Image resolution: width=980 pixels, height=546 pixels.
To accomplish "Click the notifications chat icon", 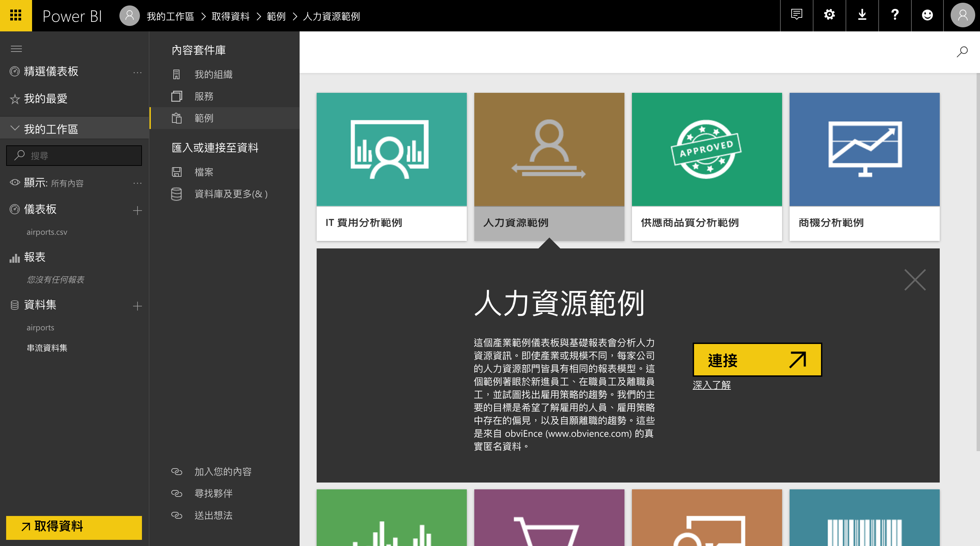I will coord(796,15).
